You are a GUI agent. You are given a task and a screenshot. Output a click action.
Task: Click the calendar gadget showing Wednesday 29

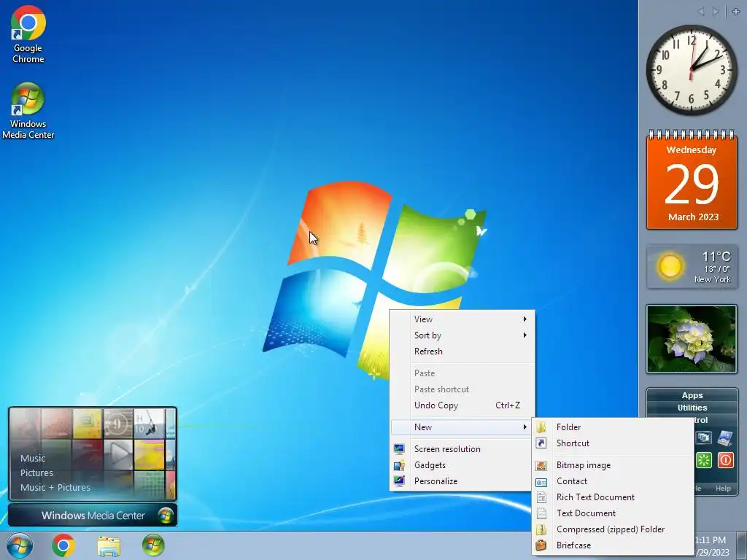click(x=692, y=180)
